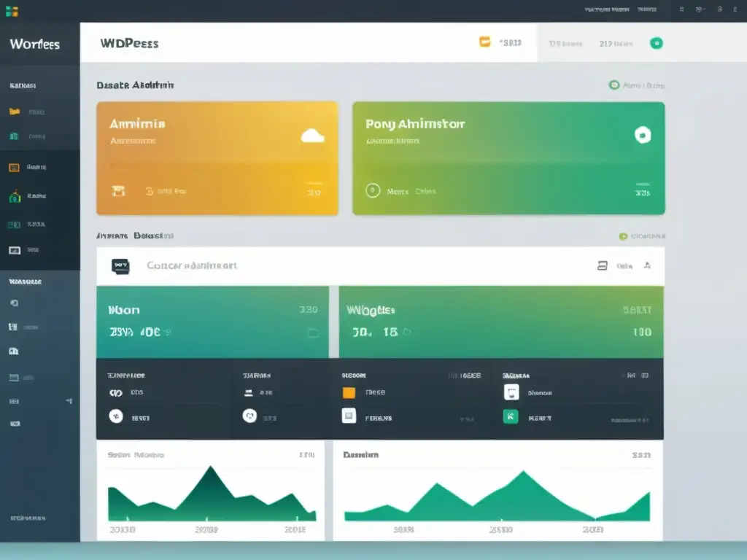747x560 pixels.
Task: Click the orange square icon in dark panel
Action: (349, 392)
